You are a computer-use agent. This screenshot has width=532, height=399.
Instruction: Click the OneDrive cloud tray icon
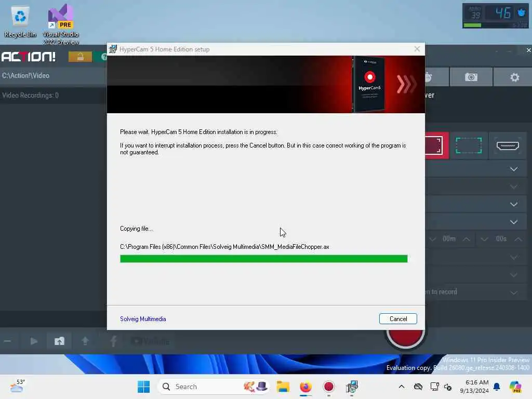(418, 387)
